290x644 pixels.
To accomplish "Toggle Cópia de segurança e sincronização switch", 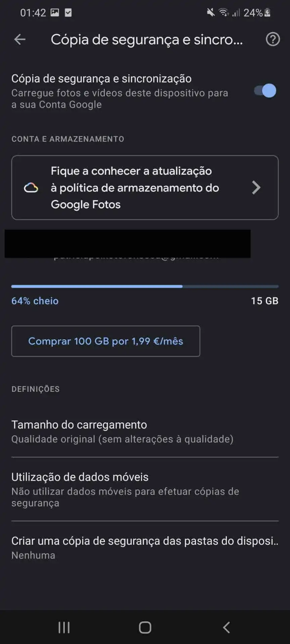I will [x=265, y=91].
